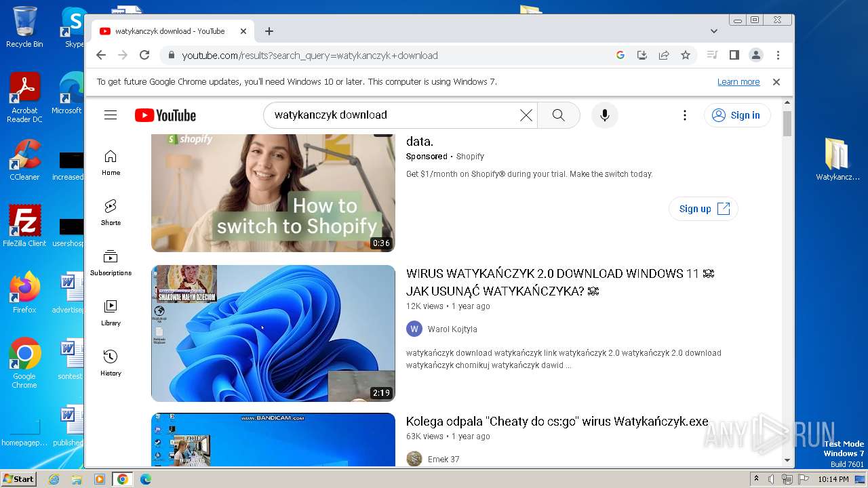Select the Acrobat Reader DC desktop icon

(x=24, y=98)
